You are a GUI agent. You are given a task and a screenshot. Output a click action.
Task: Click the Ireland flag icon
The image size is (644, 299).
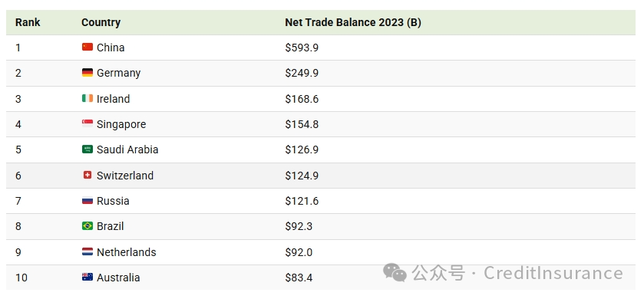(x=87, y=98)
